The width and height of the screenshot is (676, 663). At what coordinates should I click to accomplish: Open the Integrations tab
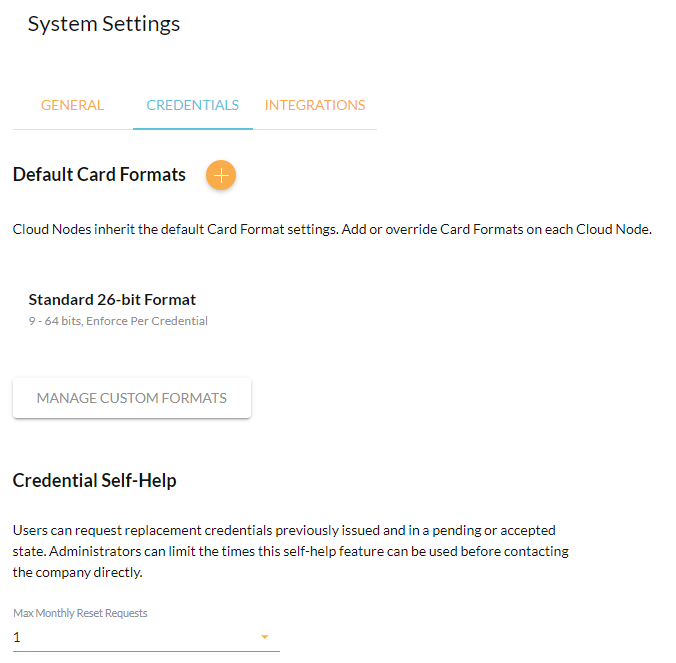315,105
